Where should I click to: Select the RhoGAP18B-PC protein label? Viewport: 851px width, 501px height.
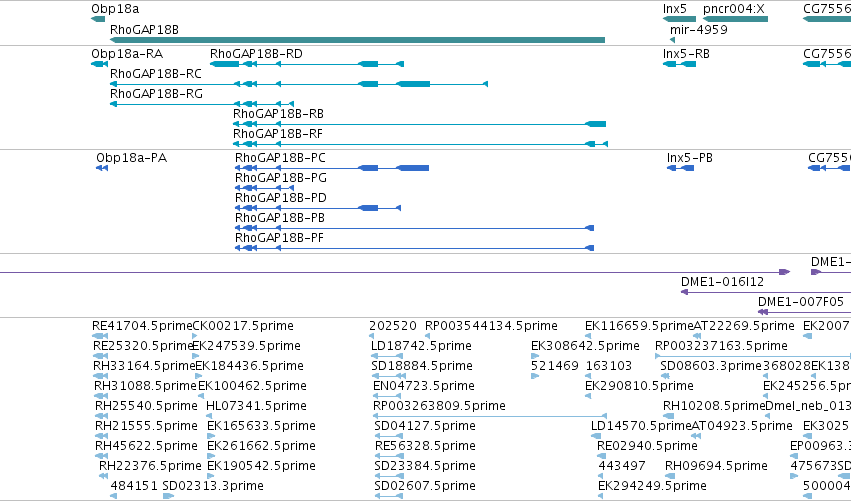280,158
